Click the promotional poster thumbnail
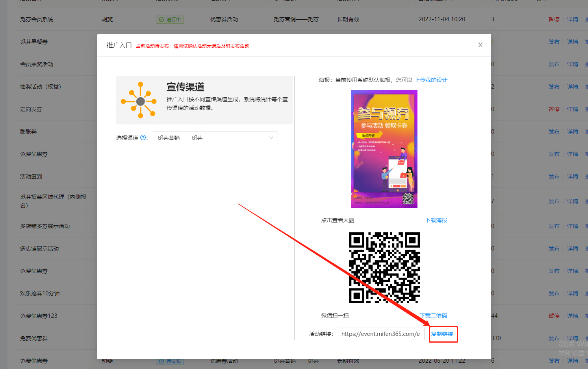588x369 pixels. [384, 148]
